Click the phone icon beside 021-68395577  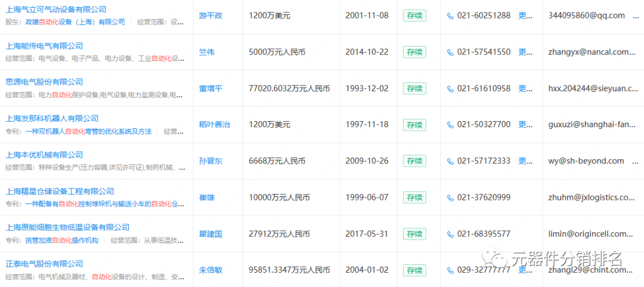point(451,234)
